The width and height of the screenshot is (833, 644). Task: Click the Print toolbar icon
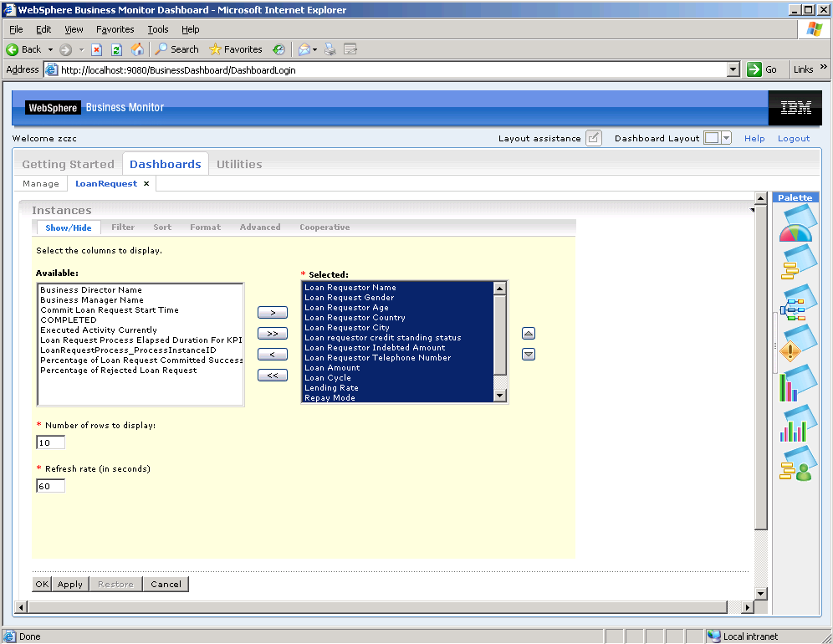(x=330, y=49)
